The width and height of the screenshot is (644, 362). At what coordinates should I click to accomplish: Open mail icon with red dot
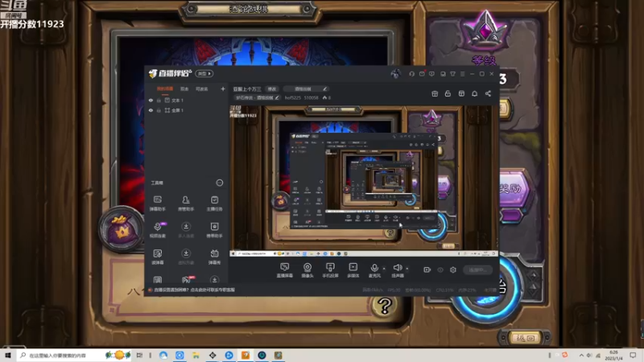point(422,74)
